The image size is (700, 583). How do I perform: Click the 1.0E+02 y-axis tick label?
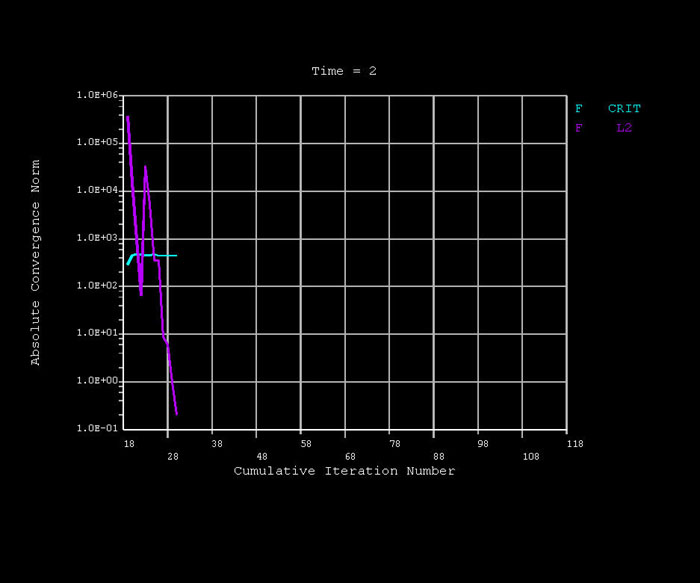[x=97, y=286]
